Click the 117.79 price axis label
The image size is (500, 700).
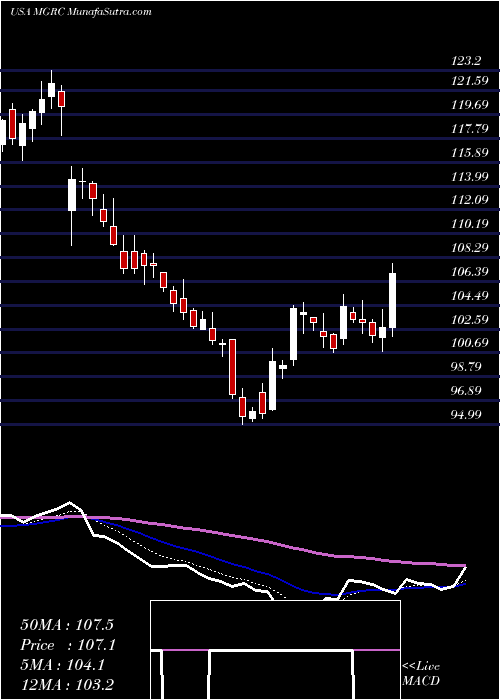click(469, 129)
